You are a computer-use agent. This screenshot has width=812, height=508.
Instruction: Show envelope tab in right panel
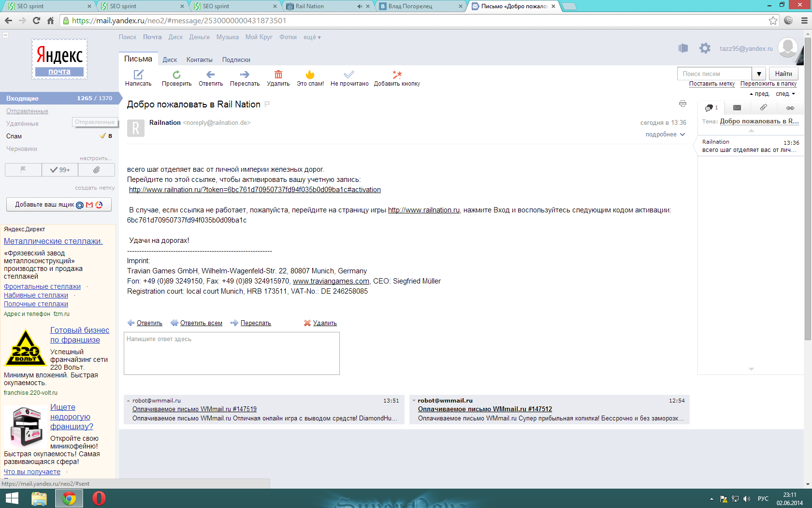737,107
